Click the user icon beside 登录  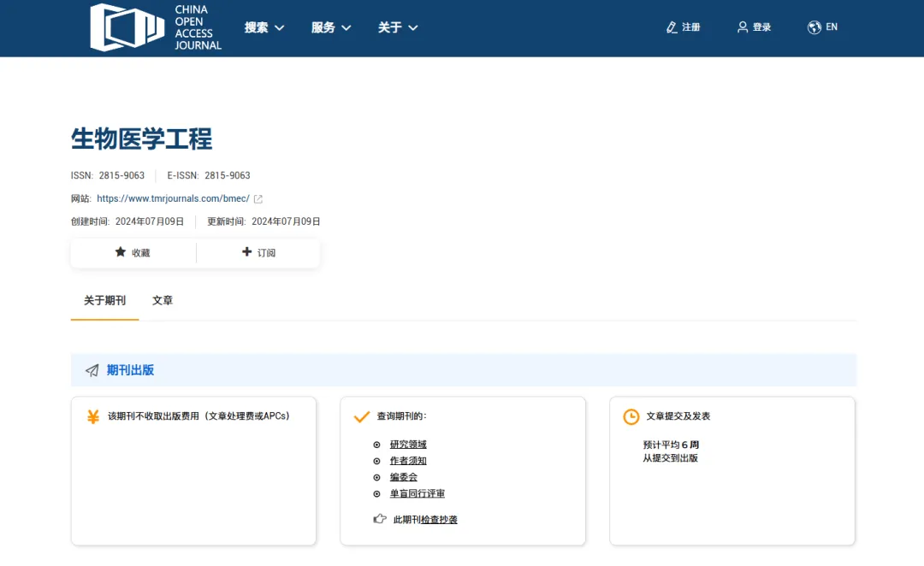pos(743,27)
